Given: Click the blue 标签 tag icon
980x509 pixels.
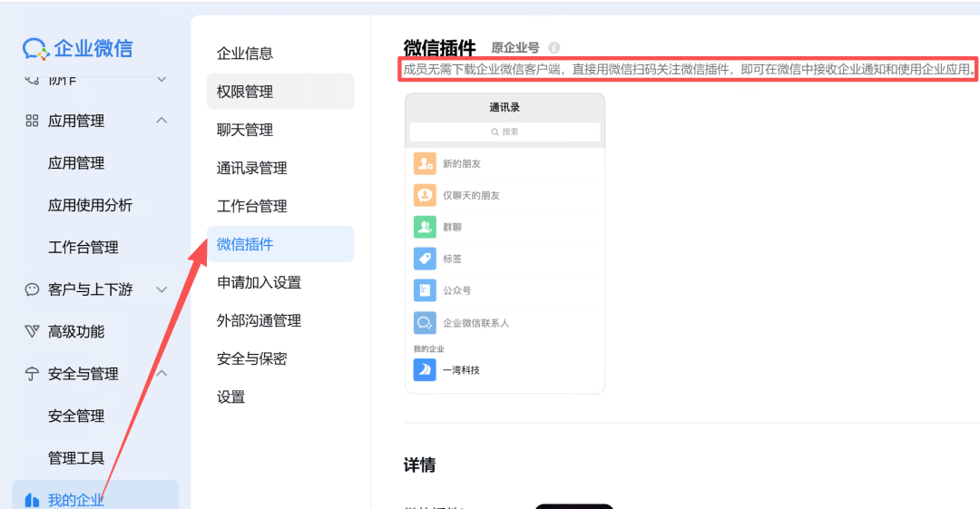Looking at the screenshot, I should [x=425, y=259].
